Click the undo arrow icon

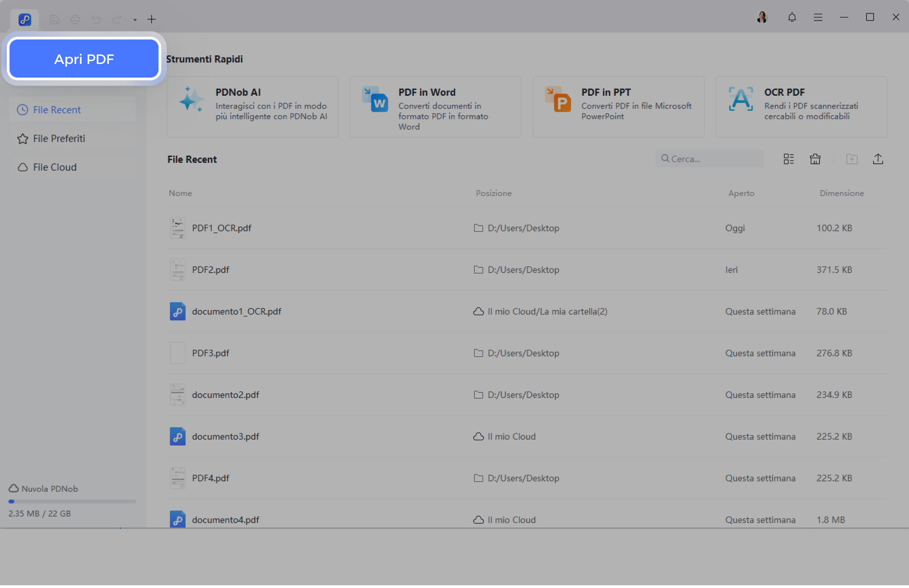96,20
